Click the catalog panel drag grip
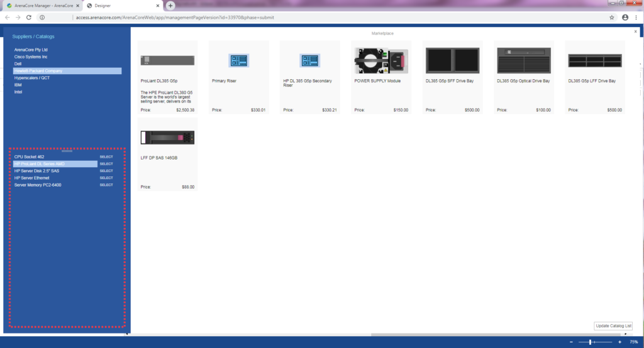This screenshot has width=644, height=348. [x=67, y=151]
